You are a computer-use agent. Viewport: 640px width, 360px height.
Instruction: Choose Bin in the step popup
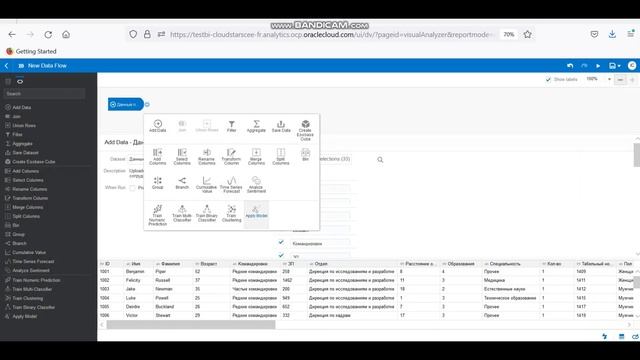coord(305,155)
